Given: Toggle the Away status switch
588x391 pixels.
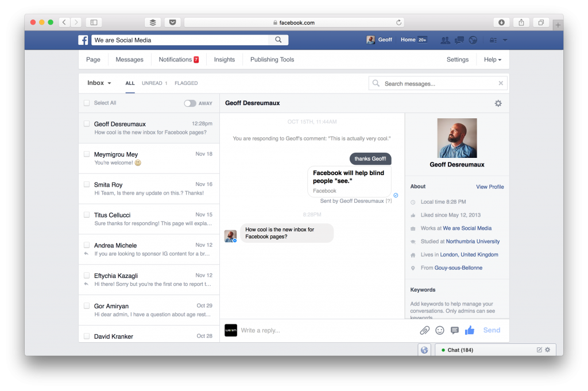Looking at the screenshot, I should coord(189,103).
